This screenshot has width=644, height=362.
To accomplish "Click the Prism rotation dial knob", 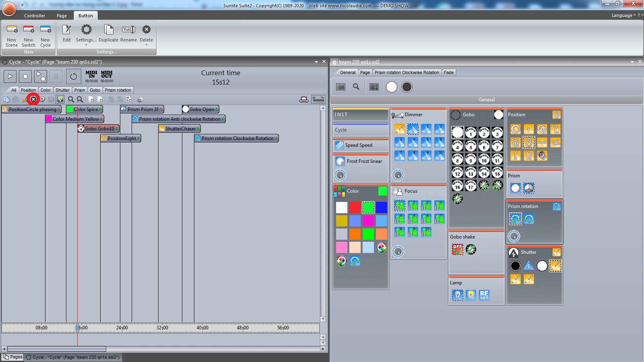I will point(514,236).
